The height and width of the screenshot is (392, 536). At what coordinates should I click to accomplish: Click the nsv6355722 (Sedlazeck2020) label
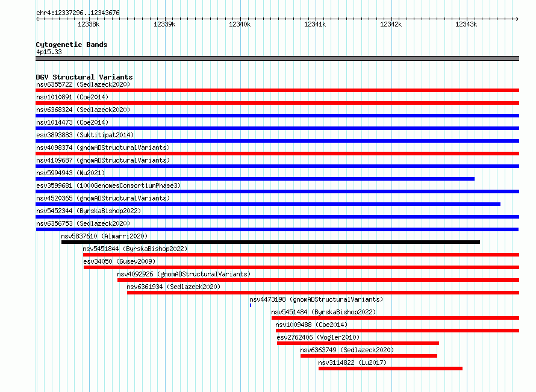[83, 84]
